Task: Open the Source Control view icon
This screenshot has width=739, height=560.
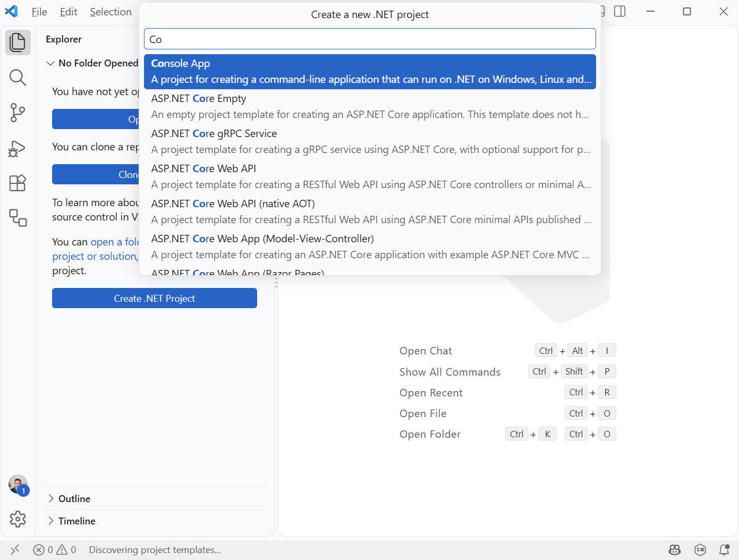Action: point(18,113)
